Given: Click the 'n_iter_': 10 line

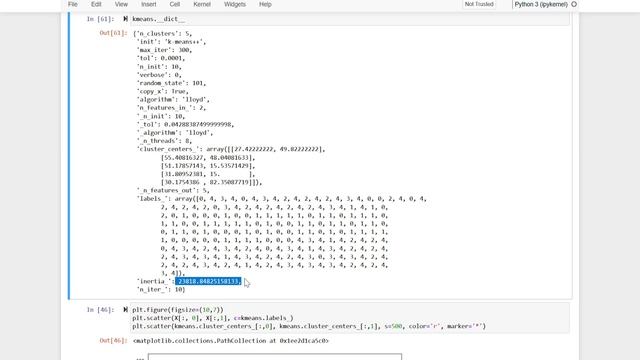Looking at the screenshot, I should 161,289.
